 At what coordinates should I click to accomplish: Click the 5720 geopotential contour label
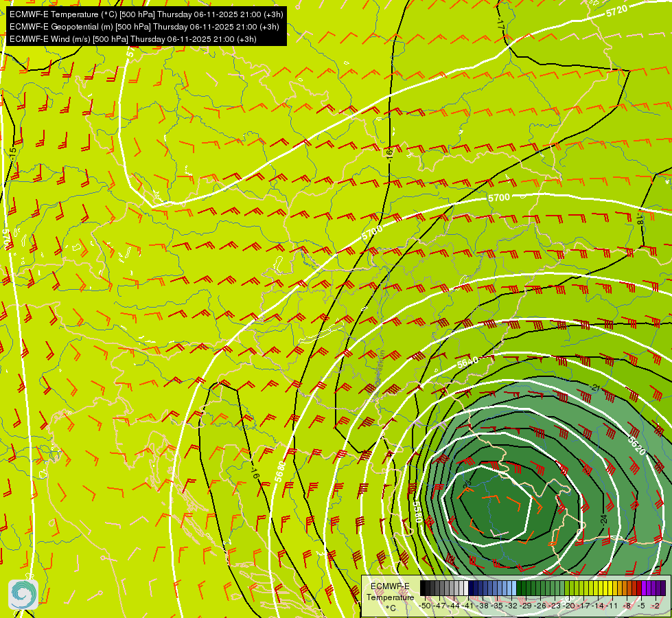[x=617, y=11]
